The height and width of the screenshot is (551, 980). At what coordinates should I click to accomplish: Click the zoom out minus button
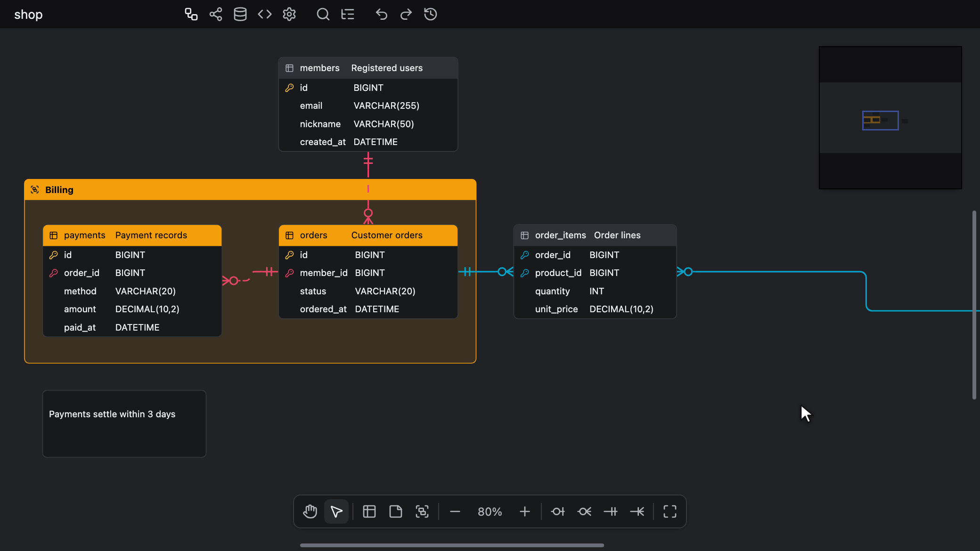pos(455,511)
